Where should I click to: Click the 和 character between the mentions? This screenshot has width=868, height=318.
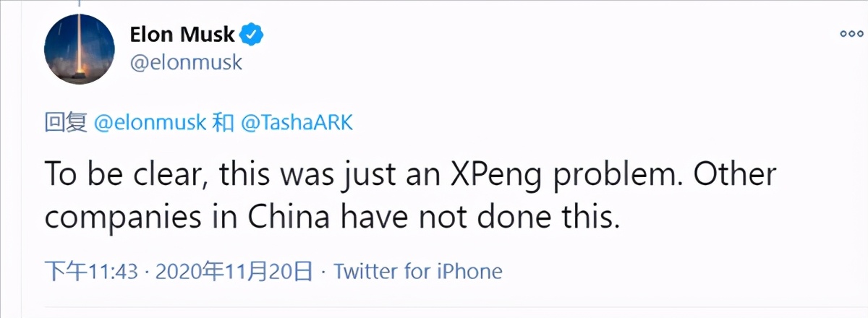point(222,123)
